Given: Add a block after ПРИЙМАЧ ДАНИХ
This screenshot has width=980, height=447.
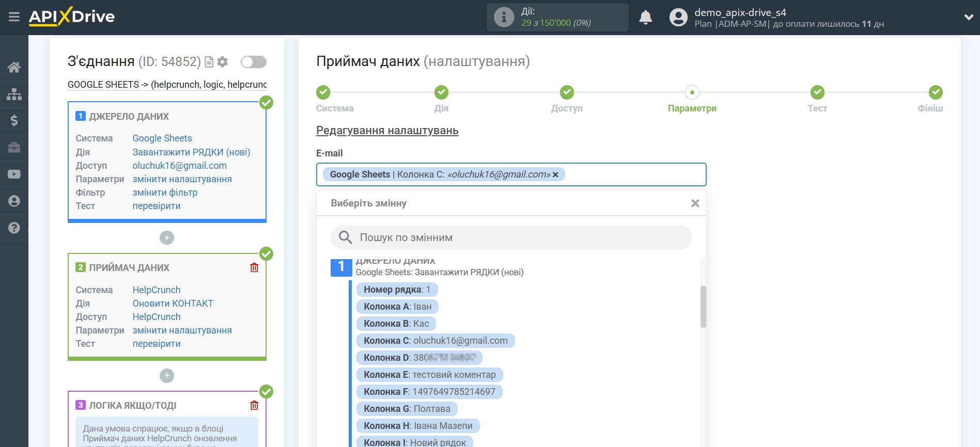Looking at the screenshot, I should (x=167, y=375).
